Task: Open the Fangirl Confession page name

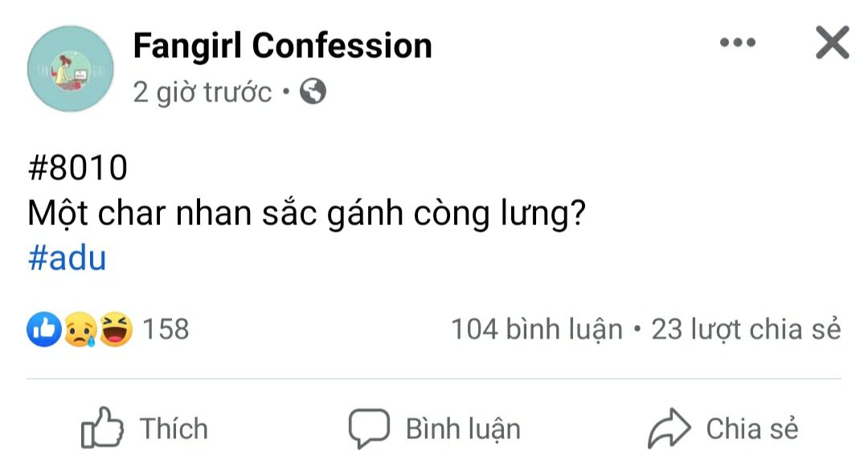Action: coord(282,45)
